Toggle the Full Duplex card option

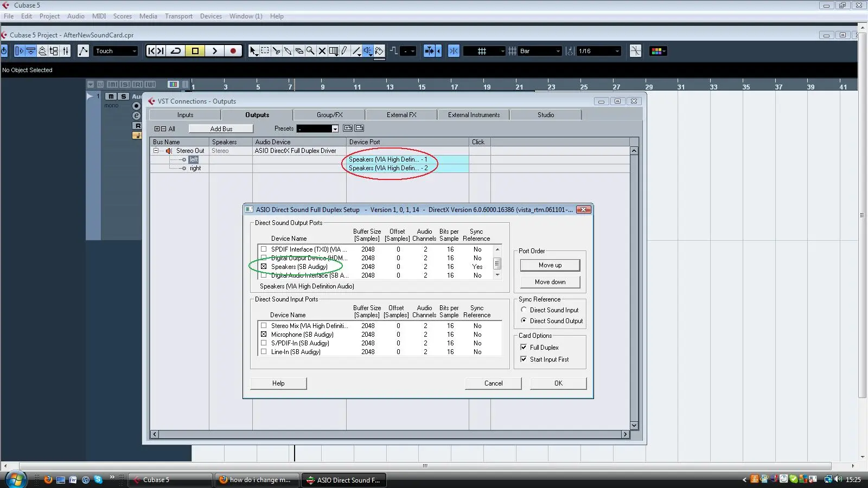tap(524, 348)
